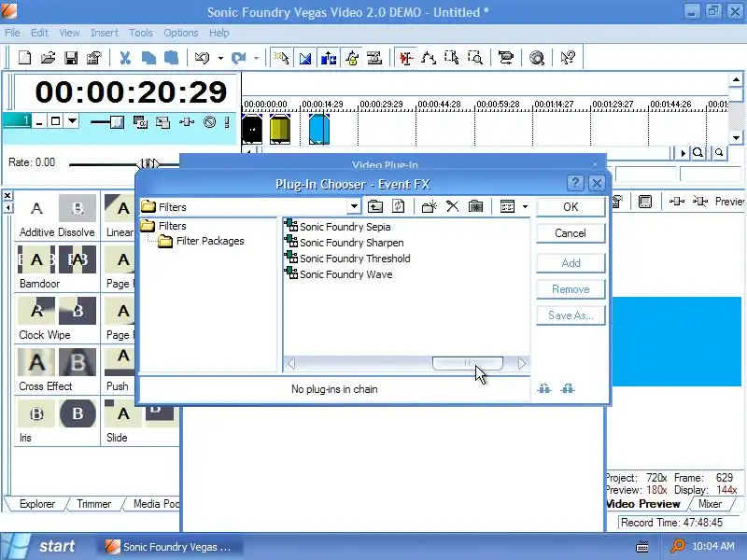
Task: Redo the last undone action in the toolbar
Action: 239,58
